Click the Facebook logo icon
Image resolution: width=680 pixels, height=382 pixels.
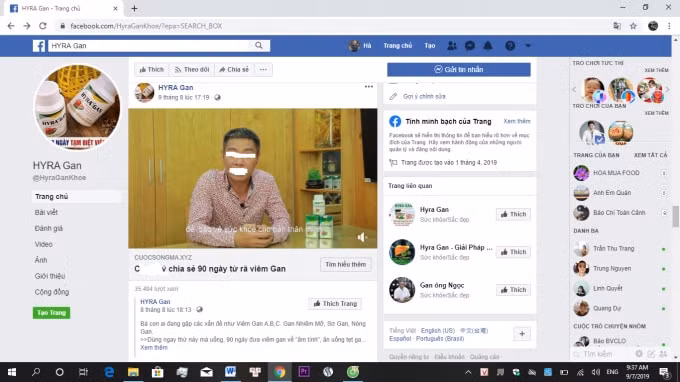39,46
